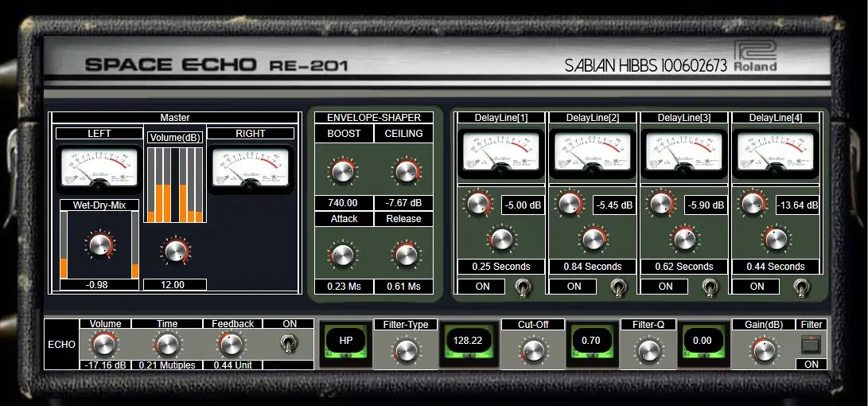Click the DelayLine[2] 0.84 Seconds field
Image resolution: width=868 pixels, height=406 pixels.
593,267
